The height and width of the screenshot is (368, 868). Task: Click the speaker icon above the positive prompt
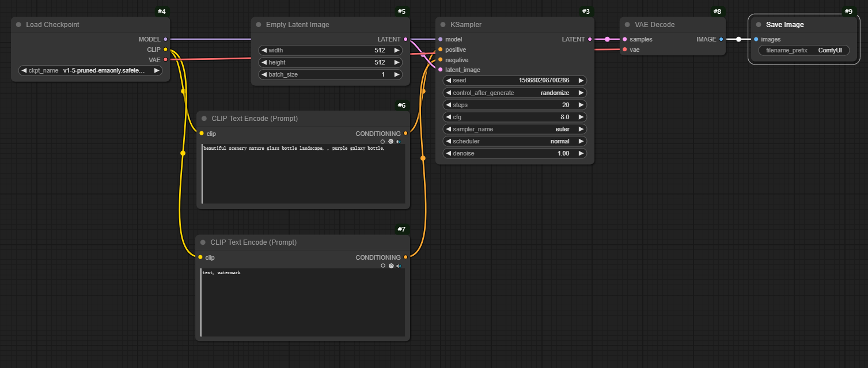point(399,141)
